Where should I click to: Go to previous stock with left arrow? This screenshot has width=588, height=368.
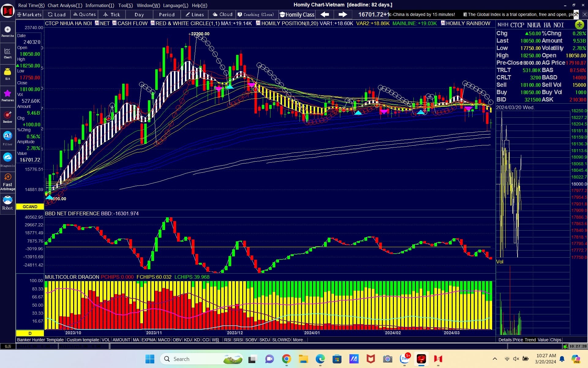point(325,14)
